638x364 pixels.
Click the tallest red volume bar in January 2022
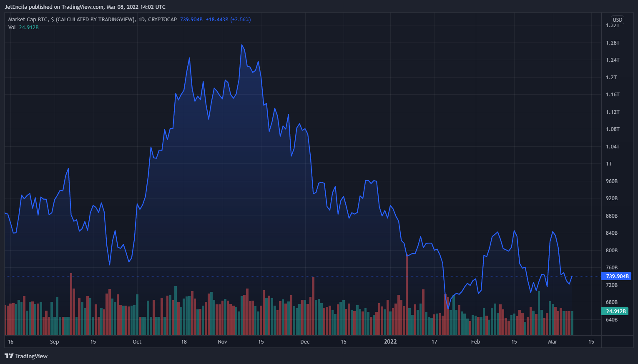point(407,295)
